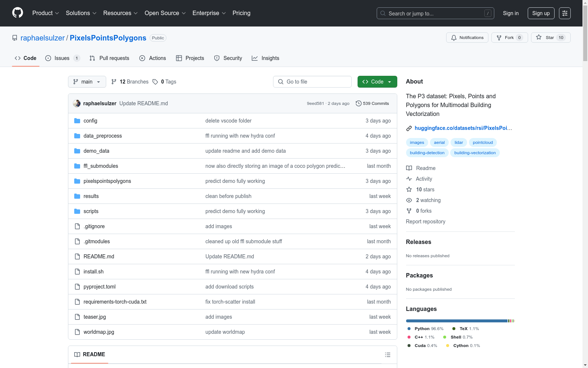Open the Insights tab
Screen dimensions: 588x368
point(266,58)
